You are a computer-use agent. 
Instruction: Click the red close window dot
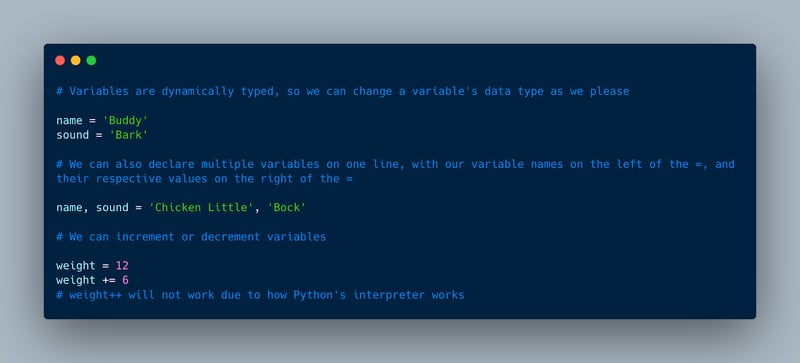pyautogui.click(x=60, y=61)
